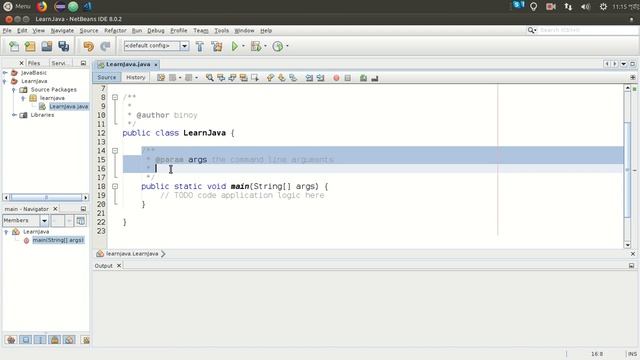The image size is (640, 360).
Task: Expand the Libraries node
Action: point(14,115)
